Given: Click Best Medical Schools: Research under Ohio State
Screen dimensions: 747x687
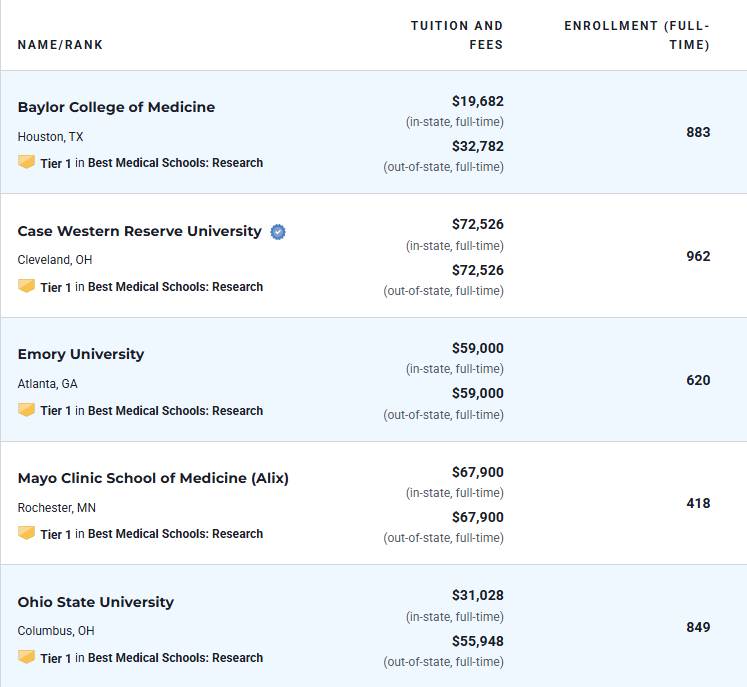Looking at the screenshot, I should coord(175,657).
